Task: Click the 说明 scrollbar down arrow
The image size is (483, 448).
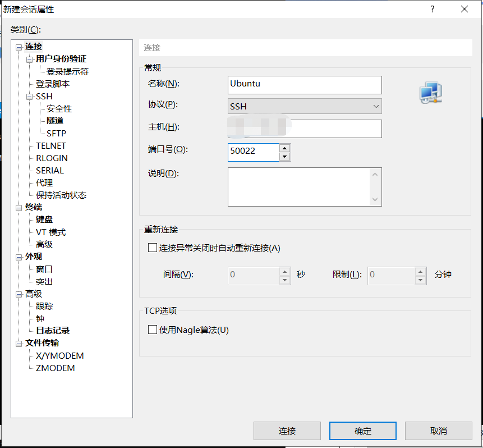Action: point(375,199)
